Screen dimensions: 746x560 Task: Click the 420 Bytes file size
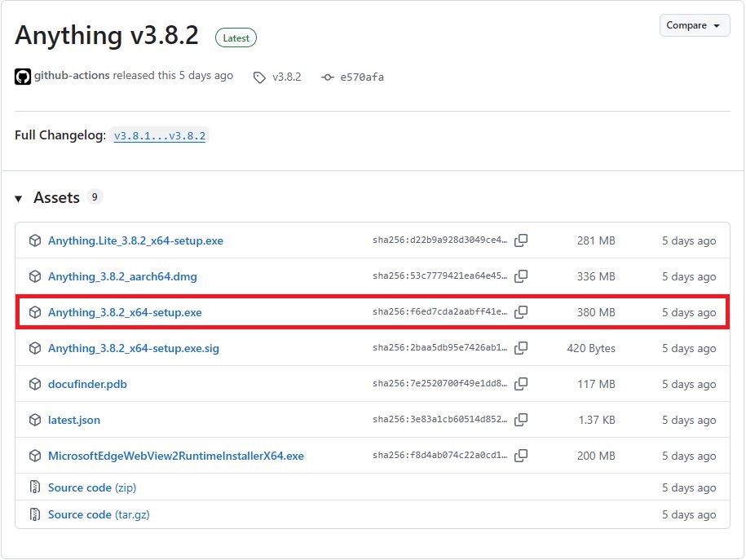point(591,348)
